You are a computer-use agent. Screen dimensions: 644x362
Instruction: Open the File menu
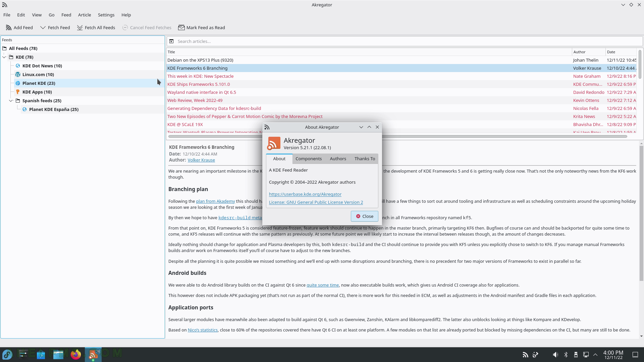(7, 15)
